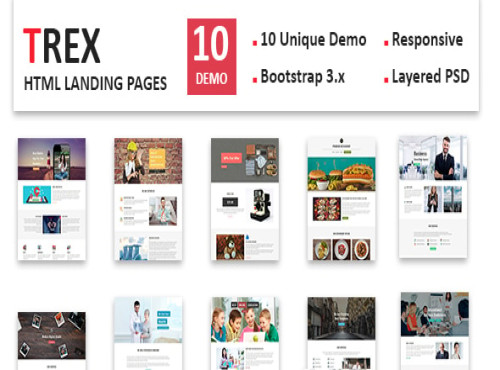Image resolution: width=500 pixels, height=370 pixels.
Task: Open the business man in suit demo
Action: point(433,197)
